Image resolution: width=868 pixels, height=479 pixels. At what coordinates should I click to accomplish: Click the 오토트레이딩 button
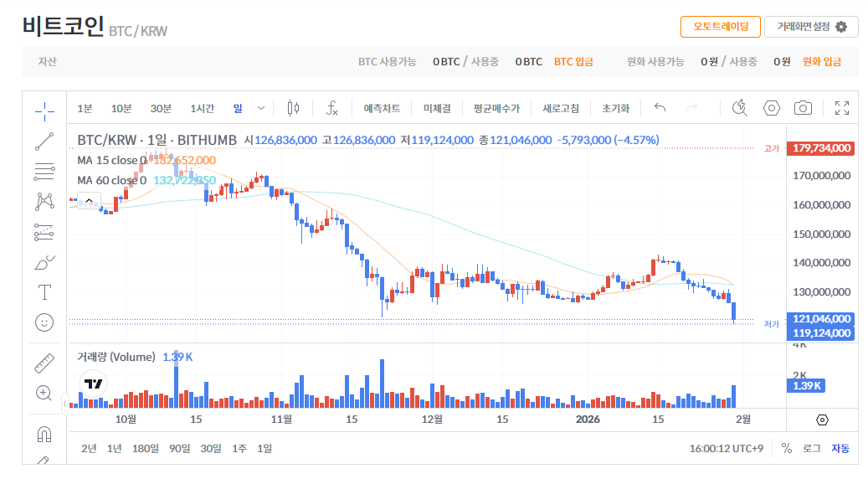point(720,27)
